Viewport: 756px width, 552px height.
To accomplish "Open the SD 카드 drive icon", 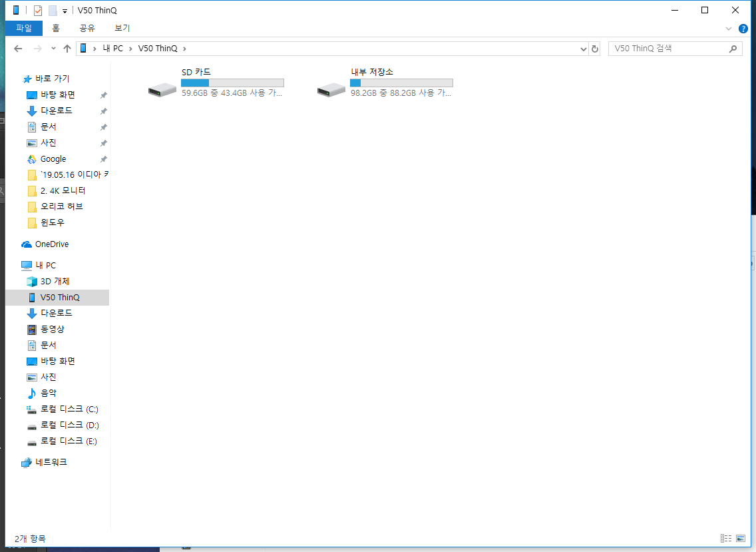I will (162, 90).
